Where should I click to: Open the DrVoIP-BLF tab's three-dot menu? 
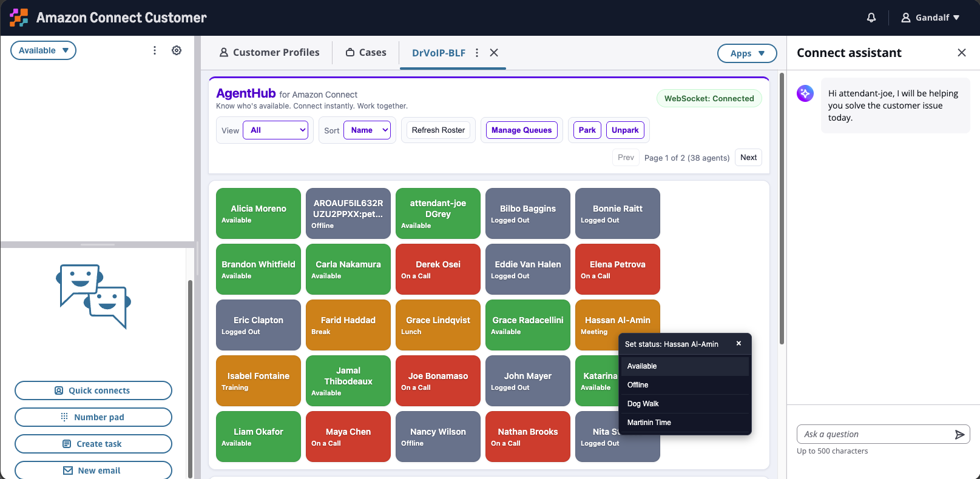pyautogui.click(x=477, y=53)
